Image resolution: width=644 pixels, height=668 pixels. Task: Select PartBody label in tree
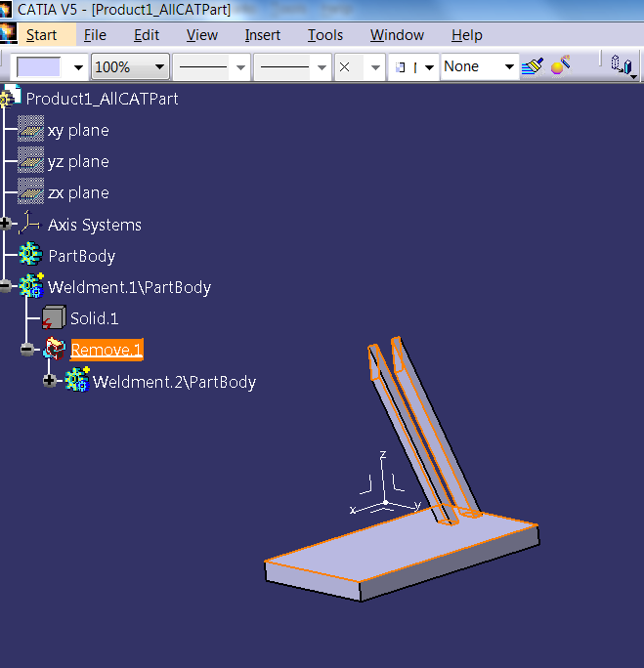tap(81, 256)
